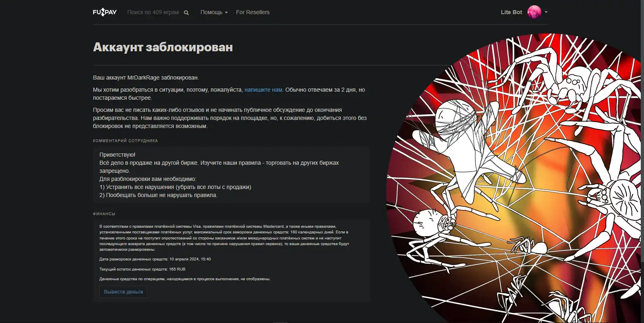Follow the 'напишите нам' link

point(263,90)
